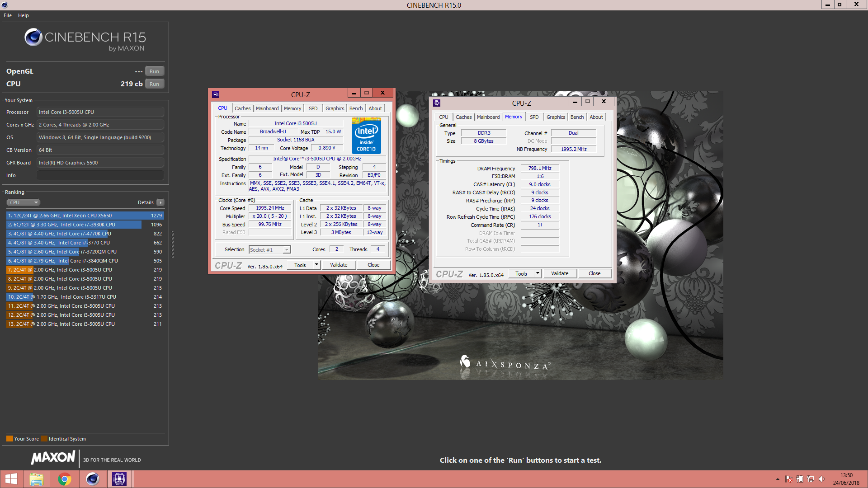Open the Action Center flag icon in the tray
The image size is (868, 488).
[789, 479]
